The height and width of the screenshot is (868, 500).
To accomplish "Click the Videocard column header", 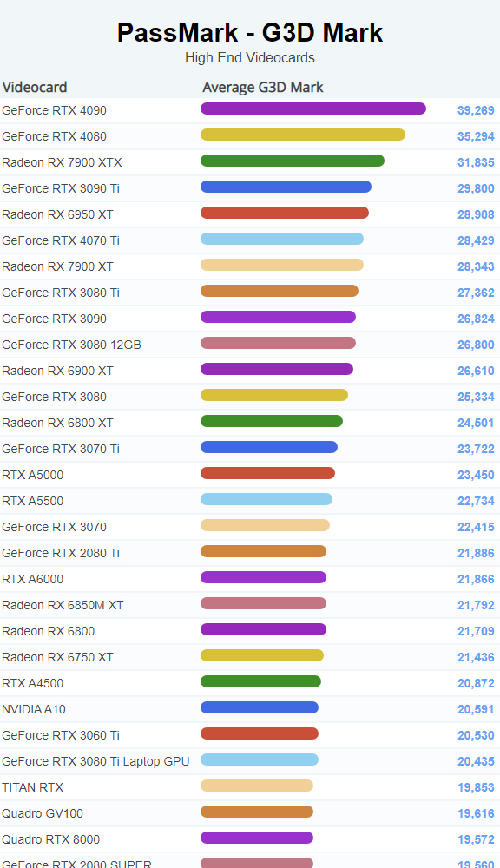I will [x=35, y=87].
